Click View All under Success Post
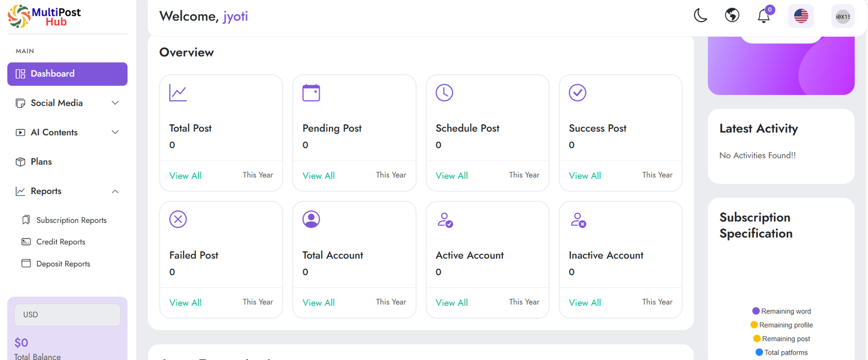 (x=585, y=176)
